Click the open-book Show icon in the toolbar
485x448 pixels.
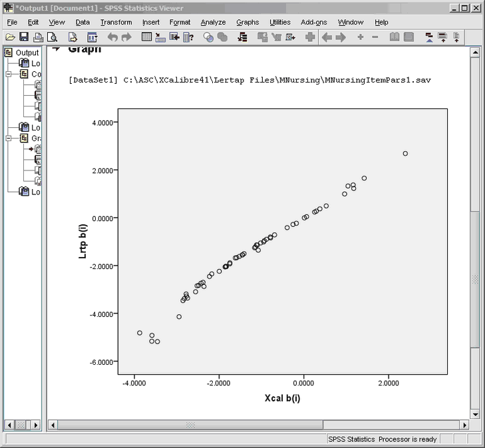click(x=395, y=37)
